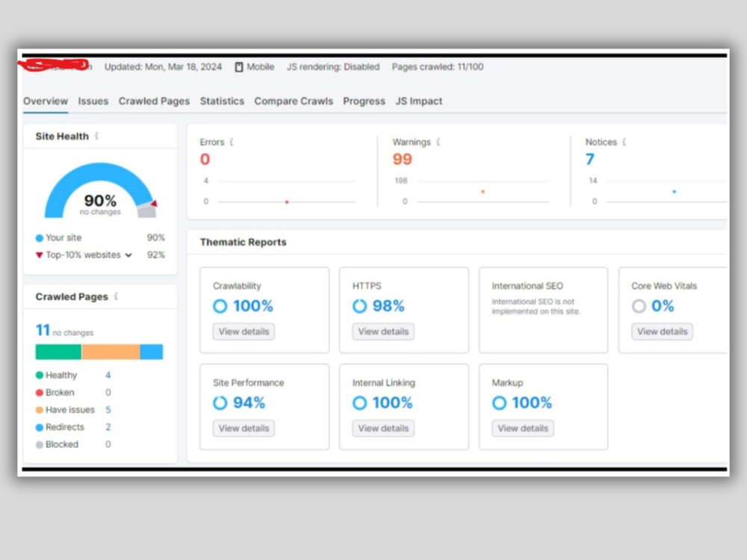The width and height of the screenshot is (747, 560).
Task: Click the crawled pages total 11
Action: click(x=43, y=329)
